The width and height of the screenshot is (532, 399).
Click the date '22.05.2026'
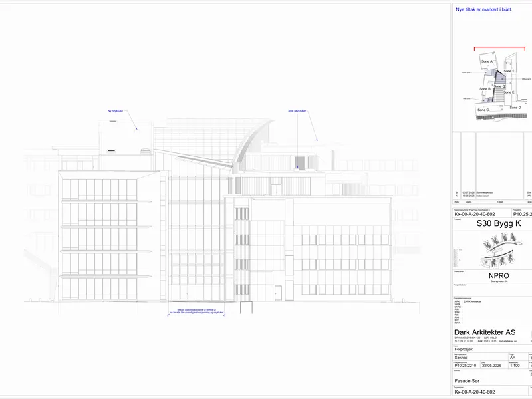point(491,366)
